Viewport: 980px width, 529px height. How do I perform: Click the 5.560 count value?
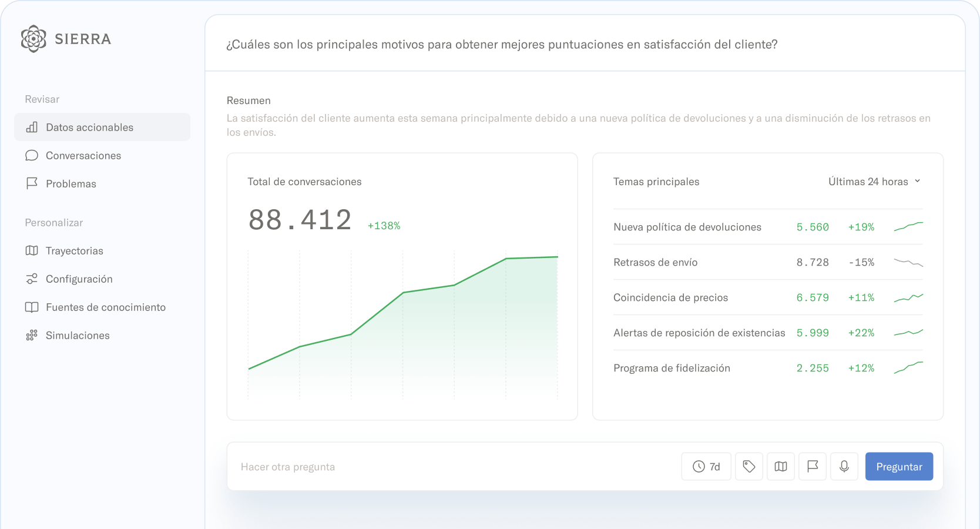[813, 227]
